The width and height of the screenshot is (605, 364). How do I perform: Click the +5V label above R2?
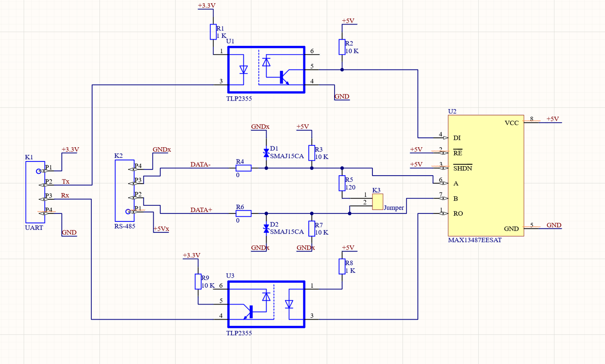click(x=348, y=21)
